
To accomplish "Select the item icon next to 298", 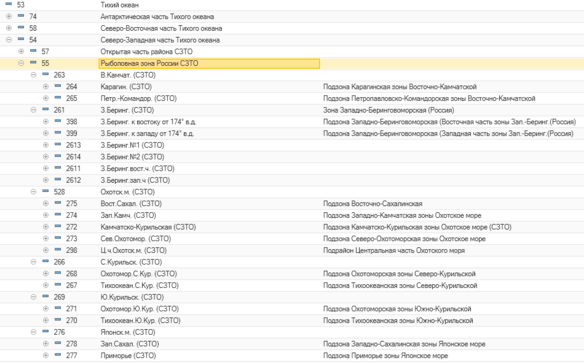I will [58, 249].
